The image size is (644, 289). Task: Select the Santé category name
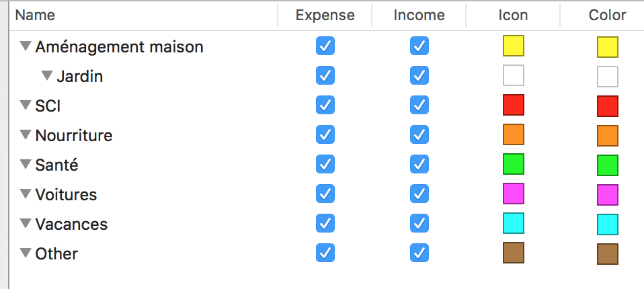click(56, 165)
